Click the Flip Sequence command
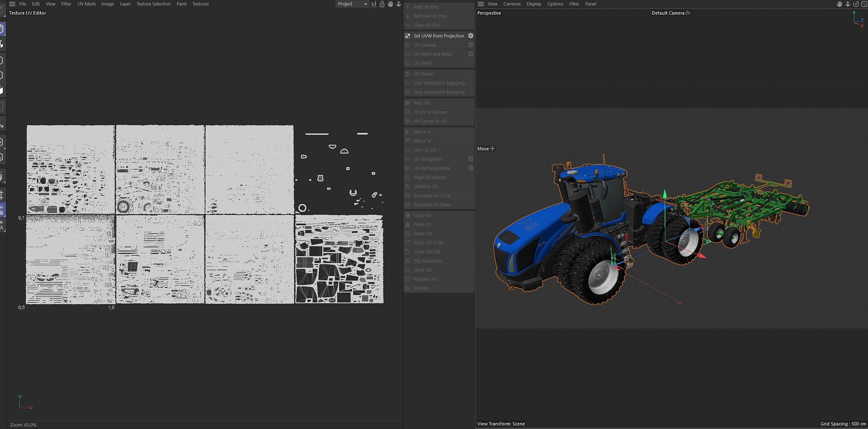This screenshot has width=868, height=429. 439,261
